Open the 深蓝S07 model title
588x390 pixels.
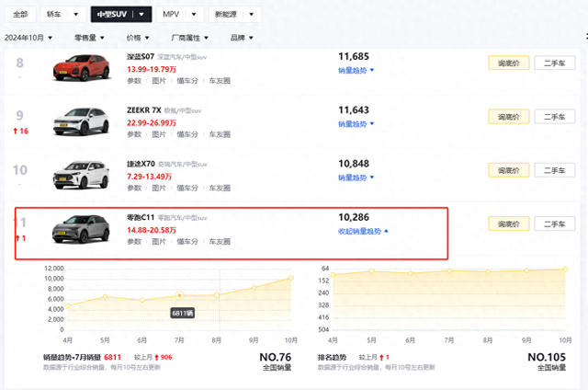[x=141, y=57]
